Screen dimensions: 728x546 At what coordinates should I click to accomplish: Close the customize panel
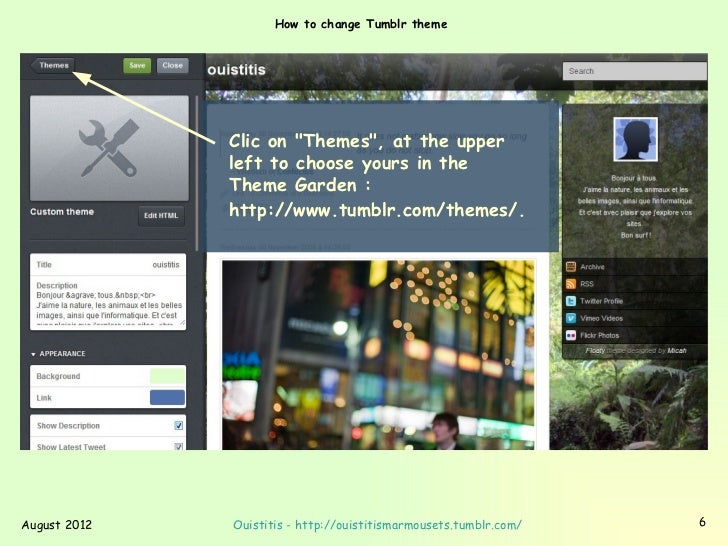172,65
